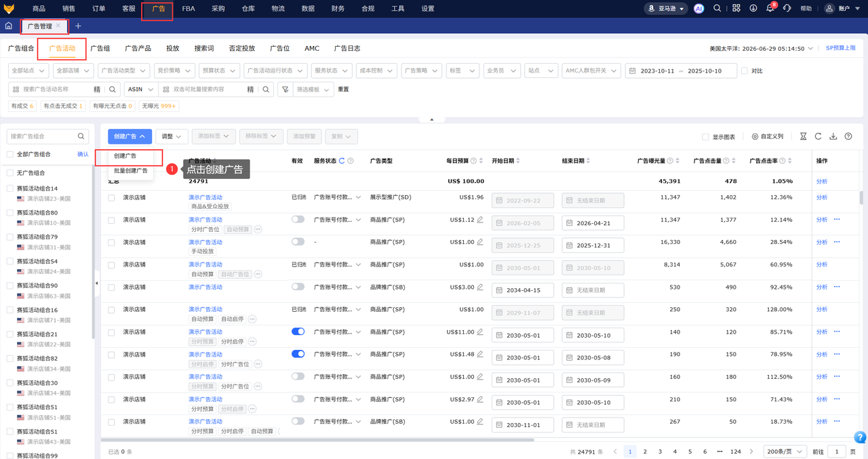
Task: Open the 全部店铺 dropdown
Action: click(73, 71)
